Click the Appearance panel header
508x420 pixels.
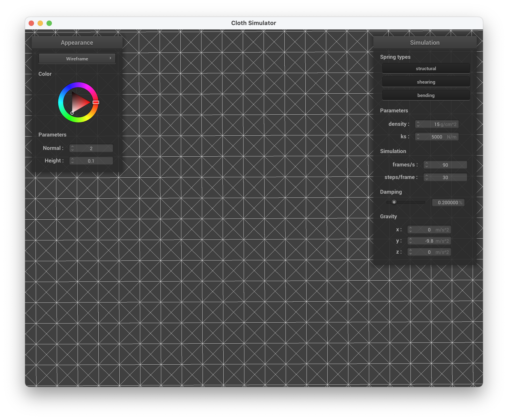pos(77,43)
